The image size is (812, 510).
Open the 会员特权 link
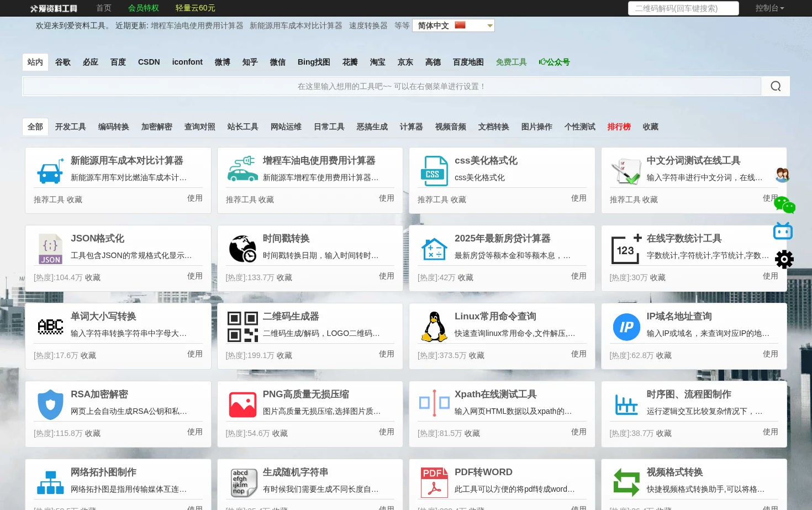(x=144, y=8)
